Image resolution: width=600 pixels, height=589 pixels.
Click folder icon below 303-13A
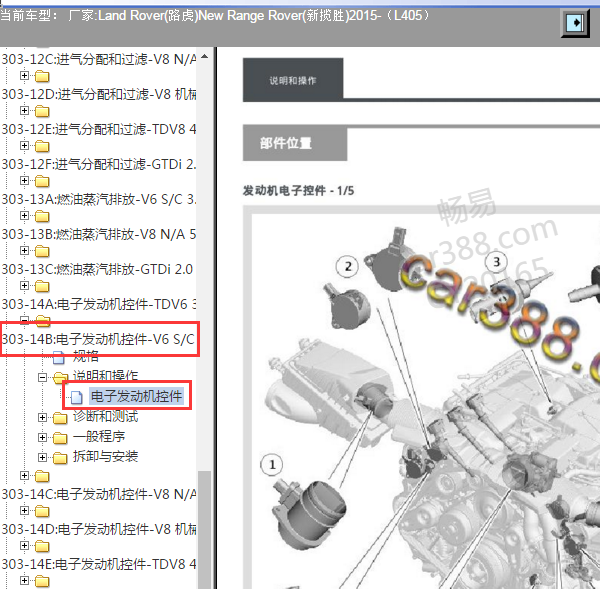point(42,216)
